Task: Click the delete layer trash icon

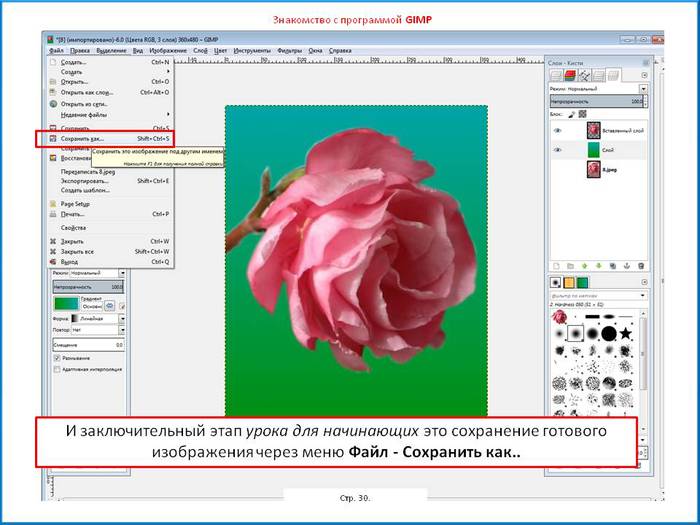Action: [641, 266]
